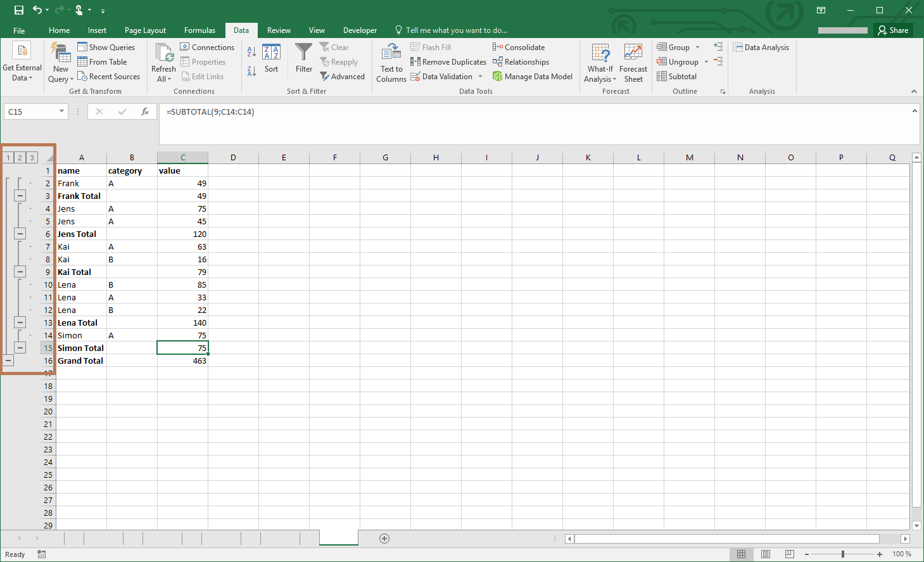Open the Review ribbon tab
Screen dimensions: 924x562
pos(279,30)
